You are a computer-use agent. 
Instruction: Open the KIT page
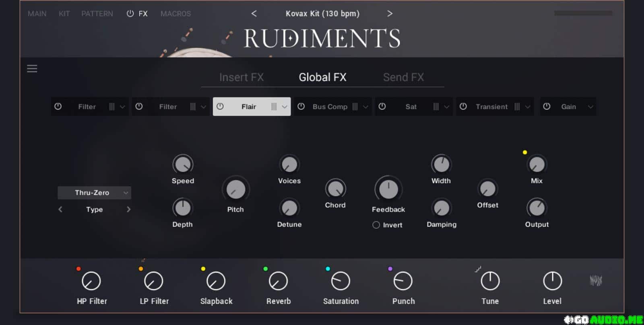point(64,14)
